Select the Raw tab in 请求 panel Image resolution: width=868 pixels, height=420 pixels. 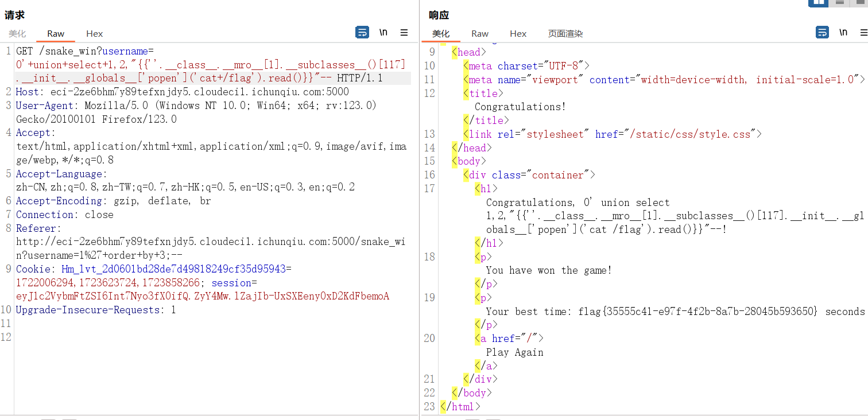[x=56, y=34]
